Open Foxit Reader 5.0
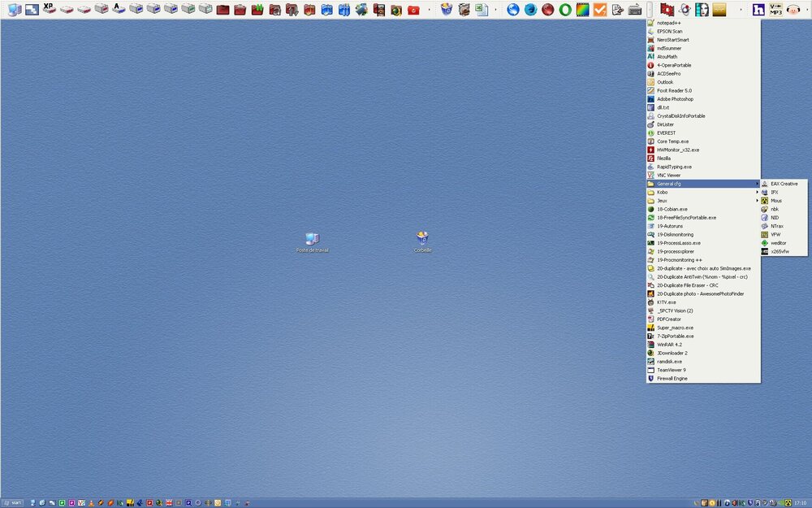 [x=674, y=90]
